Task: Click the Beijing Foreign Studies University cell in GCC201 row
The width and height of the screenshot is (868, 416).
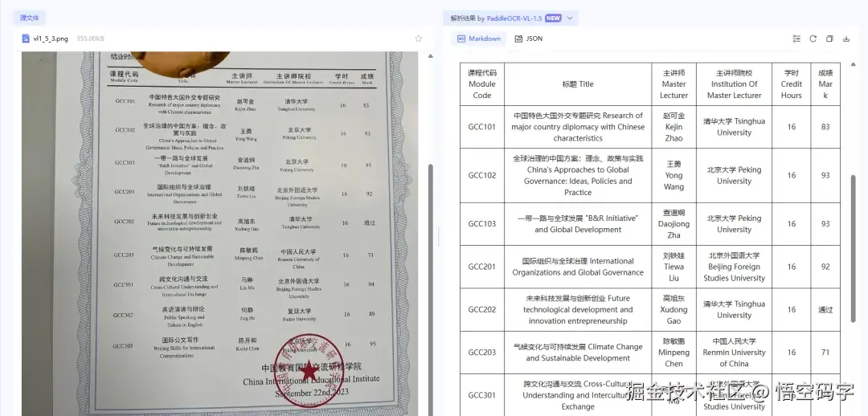Action: [734, 267]
